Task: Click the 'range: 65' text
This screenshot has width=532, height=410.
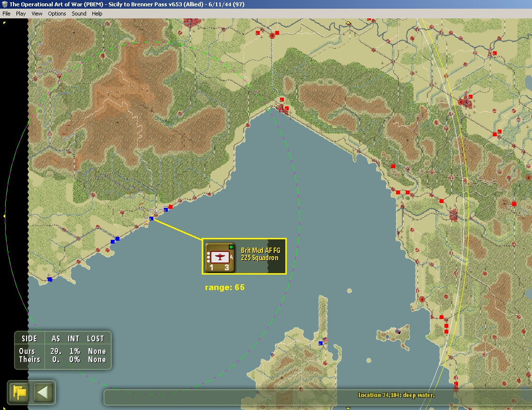Action: point(224,287)
